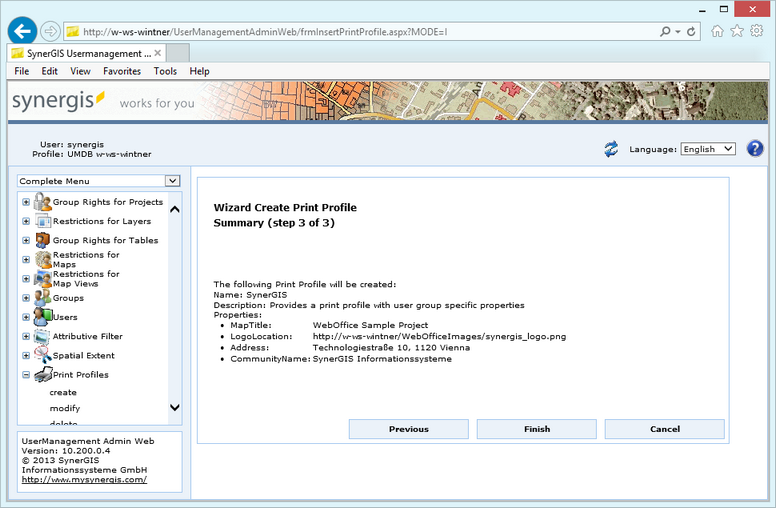Click the 'WebOffice Sample Project' MapTitle value

click(370, 325)
